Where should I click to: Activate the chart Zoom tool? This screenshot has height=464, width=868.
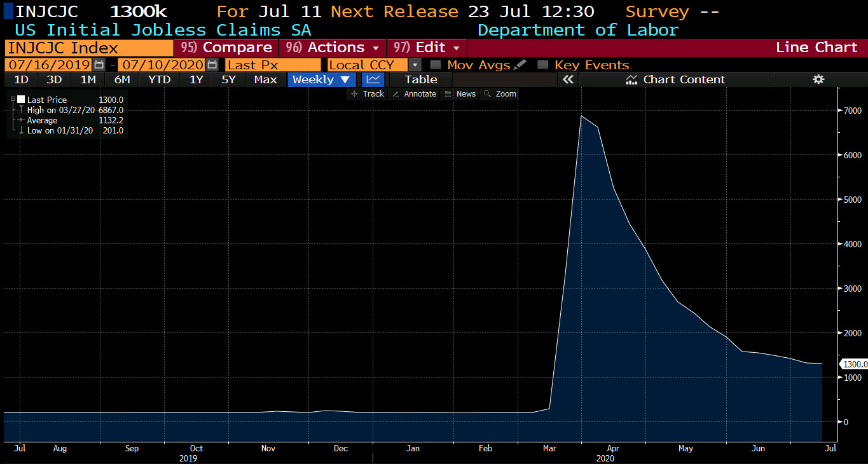click(500, 94)
